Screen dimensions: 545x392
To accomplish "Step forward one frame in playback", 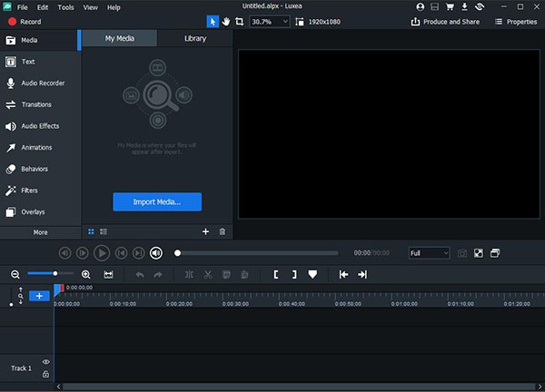I will pyautogui.click(x=83, y=253).
